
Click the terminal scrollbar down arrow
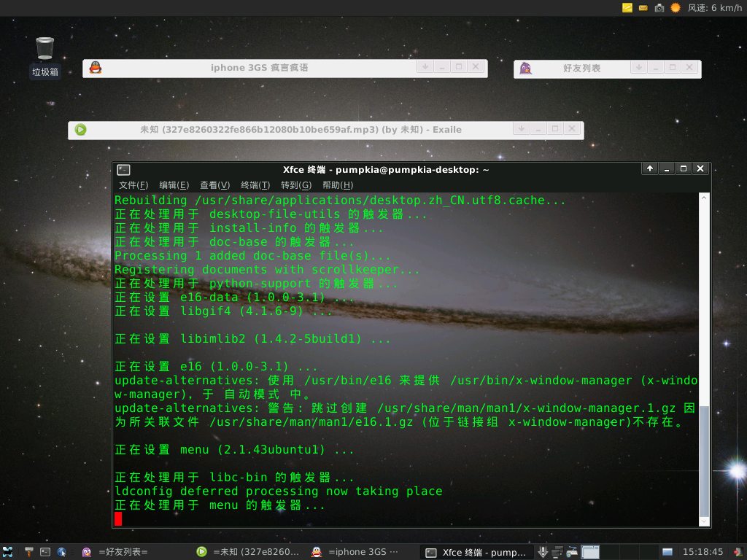coord(704,522)
